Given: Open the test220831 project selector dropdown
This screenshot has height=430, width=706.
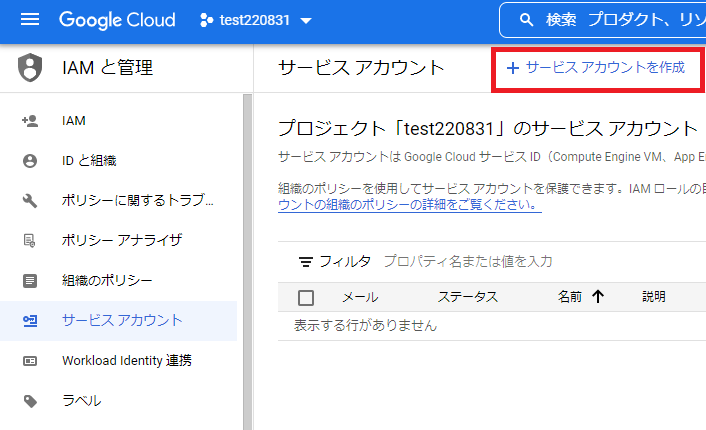Looking at the screenshot, I should click(256, 21).
